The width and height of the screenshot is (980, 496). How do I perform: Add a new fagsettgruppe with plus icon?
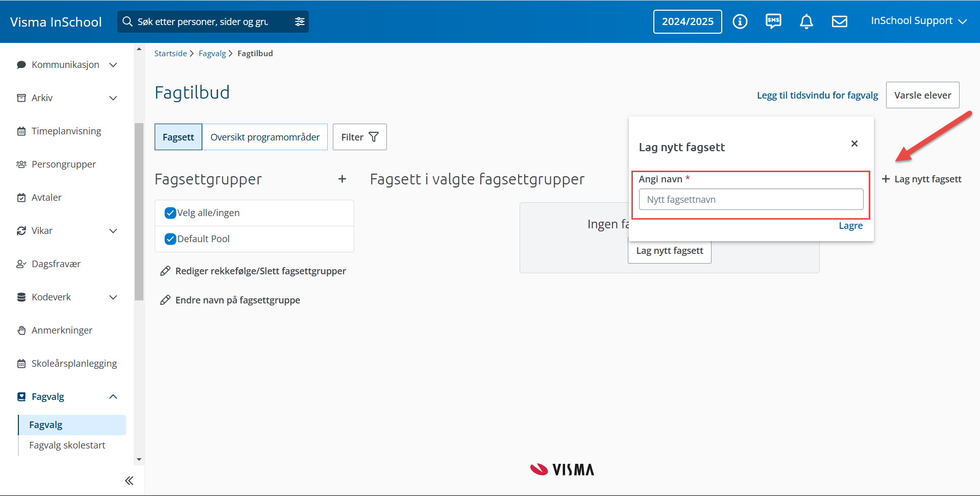tap(342, 179)
